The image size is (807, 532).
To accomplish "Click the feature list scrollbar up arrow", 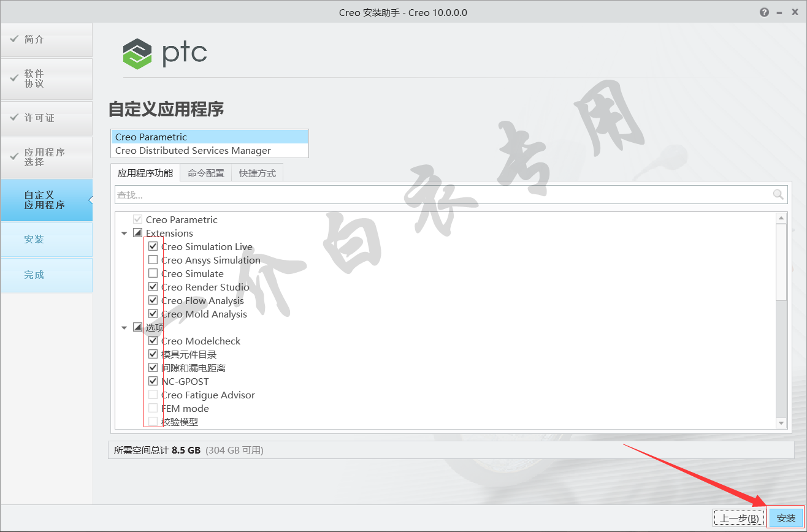I will click(781, 218).
